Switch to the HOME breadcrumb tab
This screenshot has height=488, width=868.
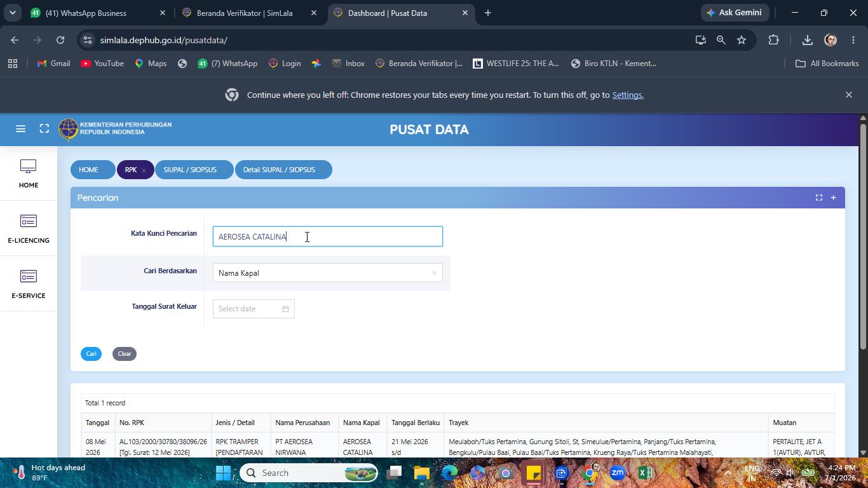click(x=88, y=170)
